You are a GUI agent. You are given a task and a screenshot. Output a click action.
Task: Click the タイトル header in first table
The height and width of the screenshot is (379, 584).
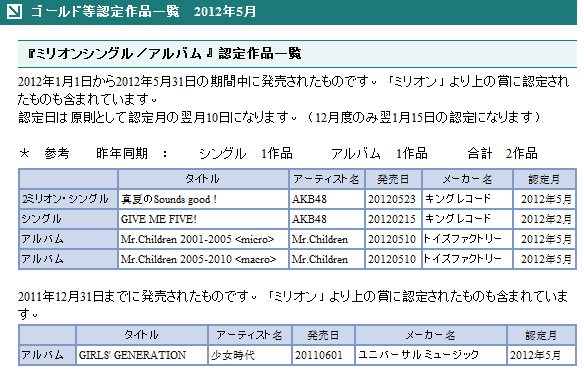tap(203, 179)
